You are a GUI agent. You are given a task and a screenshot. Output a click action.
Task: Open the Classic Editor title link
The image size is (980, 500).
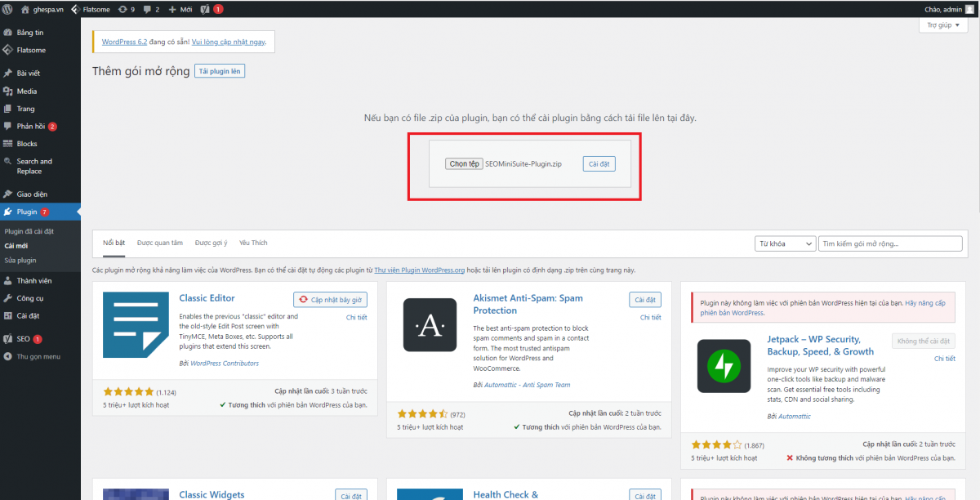[x=207, y=298]
